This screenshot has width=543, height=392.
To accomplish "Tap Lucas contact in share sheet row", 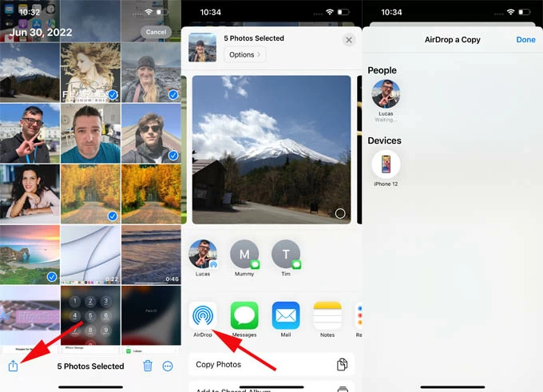I will point(203,255).
